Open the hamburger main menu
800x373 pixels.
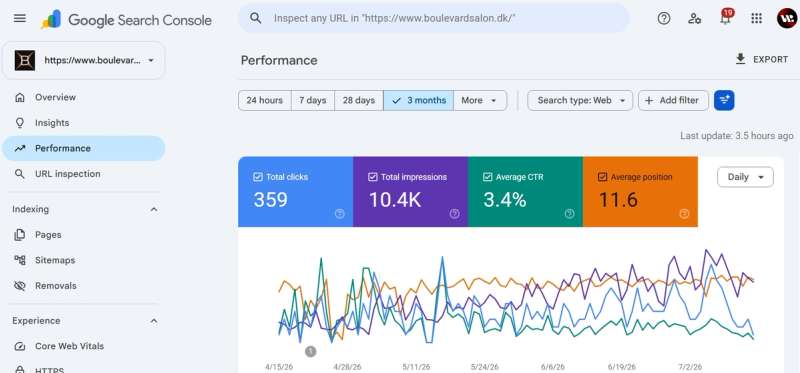pyautogui.click(x=20, y=18)
